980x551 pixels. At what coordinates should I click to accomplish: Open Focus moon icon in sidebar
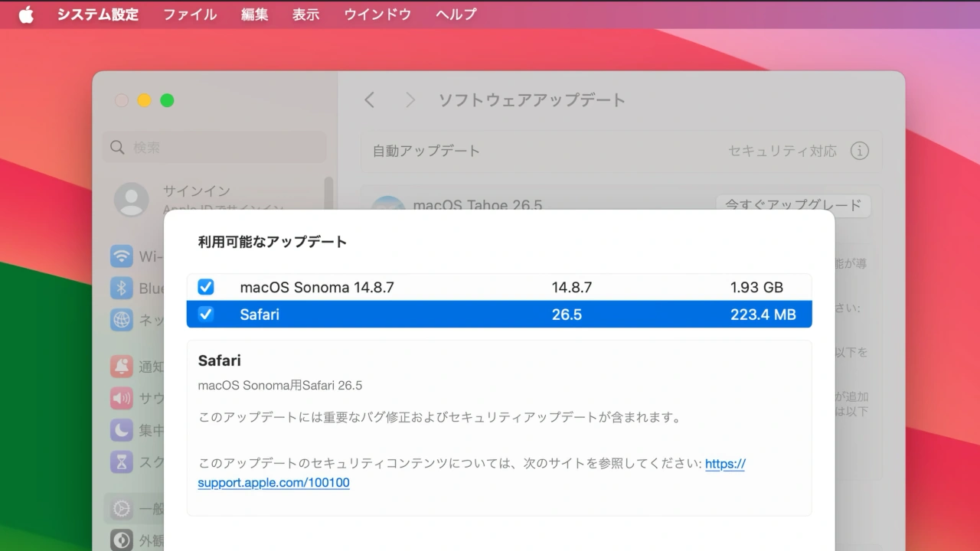(122, 430)
